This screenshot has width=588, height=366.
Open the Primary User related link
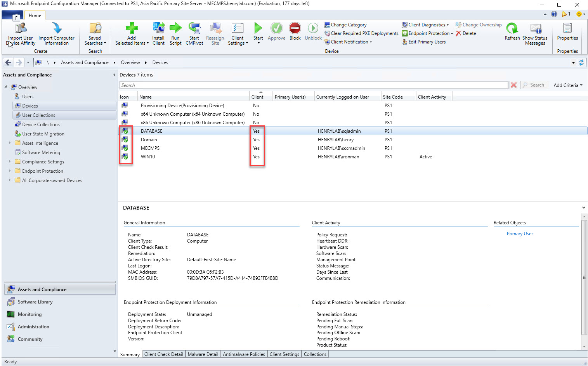coord(520,234)
